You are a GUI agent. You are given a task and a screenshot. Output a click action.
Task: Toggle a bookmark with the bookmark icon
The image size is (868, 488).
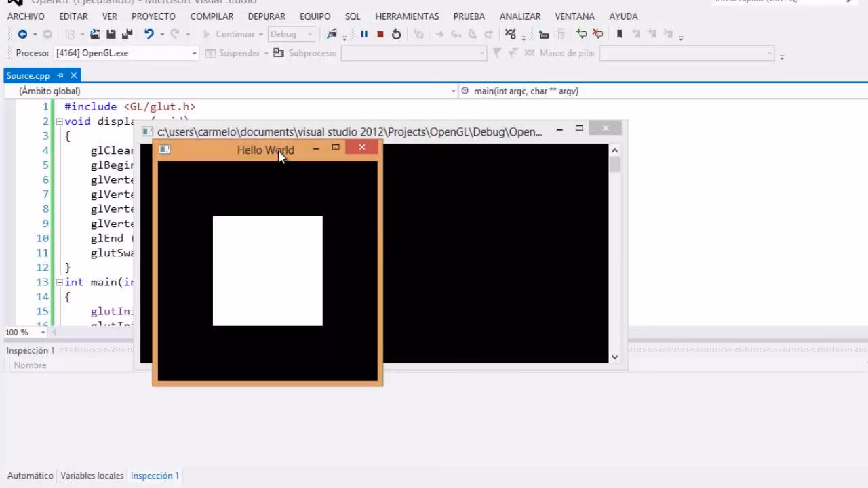[x=619, y=34]
